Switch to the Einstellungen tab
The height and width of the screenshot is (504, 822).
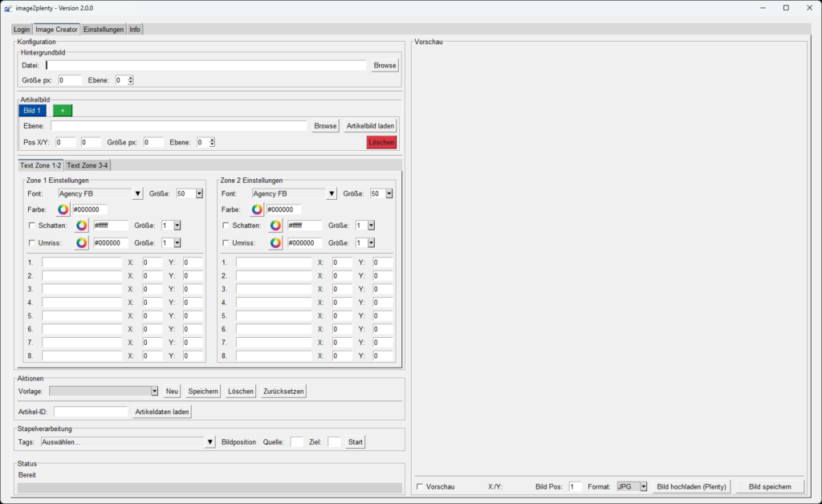click(104, 30)
